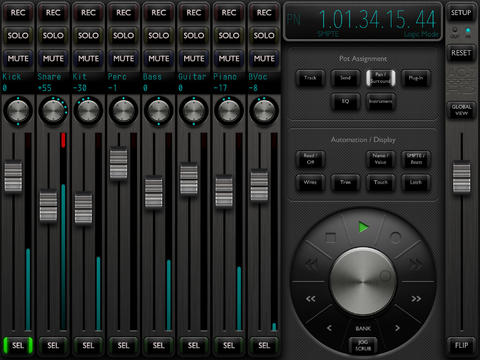Shift one channel left with single left arrow

[x=329, y=328]
